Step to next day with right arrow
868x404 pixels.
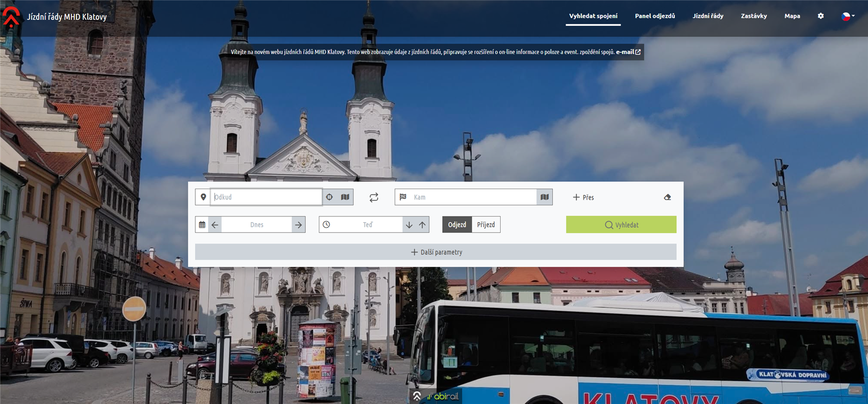pos(298,225)
